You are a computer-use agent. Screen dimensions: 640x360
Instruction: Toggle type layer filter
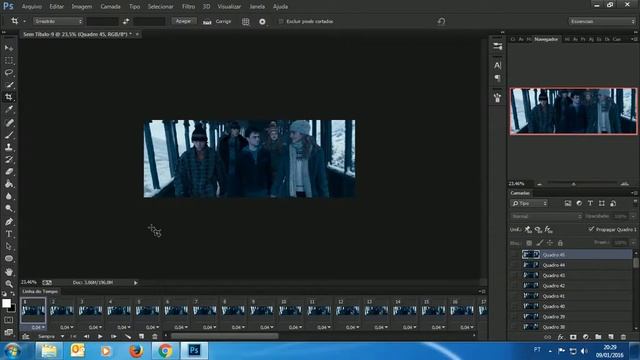coord(590,203)
